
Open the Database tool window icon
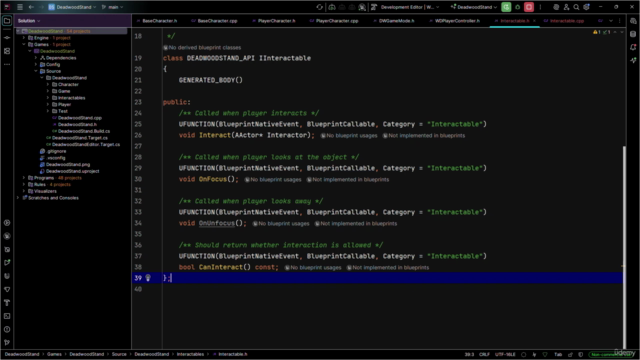[x=633, y=34]
